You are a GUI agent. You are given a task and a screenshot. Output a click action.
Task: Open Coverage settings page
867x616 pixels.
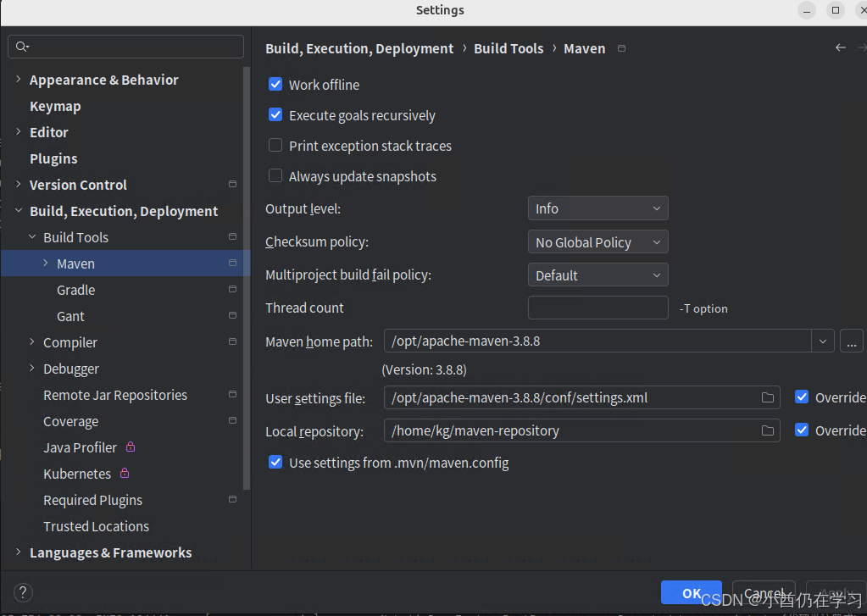click(x=71, y=421)
